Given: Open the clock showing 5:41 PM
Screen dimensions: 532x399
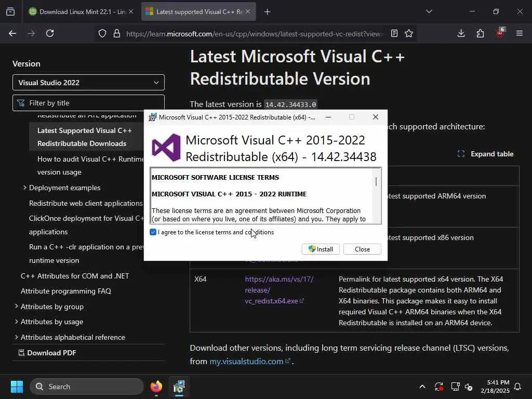Looking at the screenshot, I should point(495,387).
